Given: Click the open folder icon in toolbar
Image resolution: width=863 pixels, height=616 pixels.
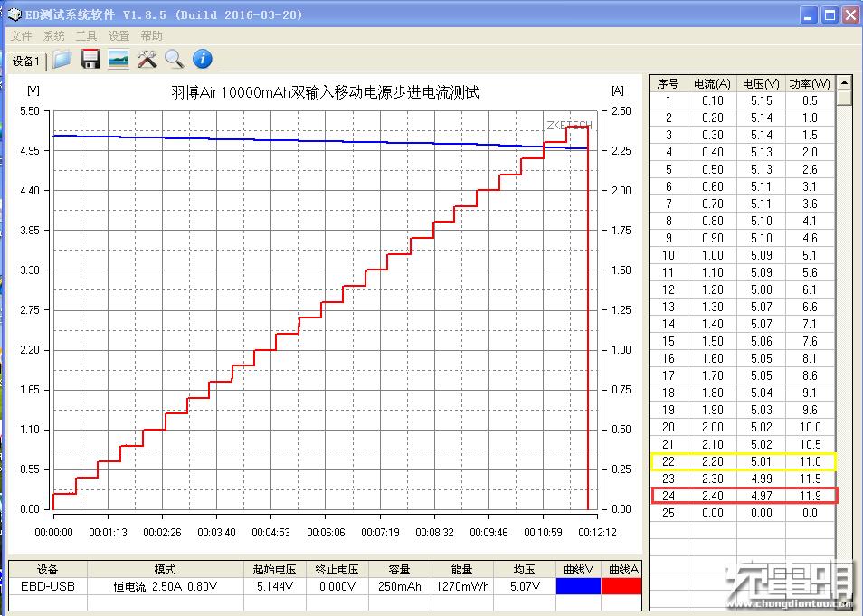Looking at the screenshot, I should point(62,60).
